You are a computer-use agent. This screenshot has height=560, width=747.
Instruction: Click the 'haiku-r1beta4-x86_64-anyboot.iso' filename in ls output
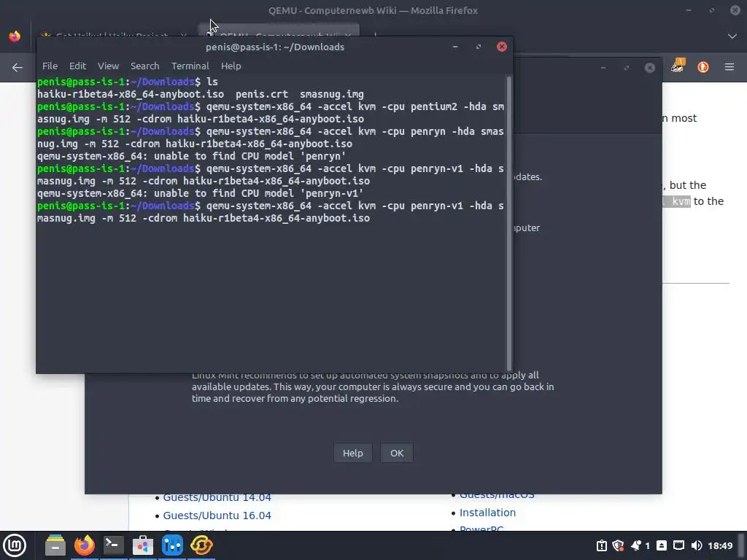coord(131,94)
